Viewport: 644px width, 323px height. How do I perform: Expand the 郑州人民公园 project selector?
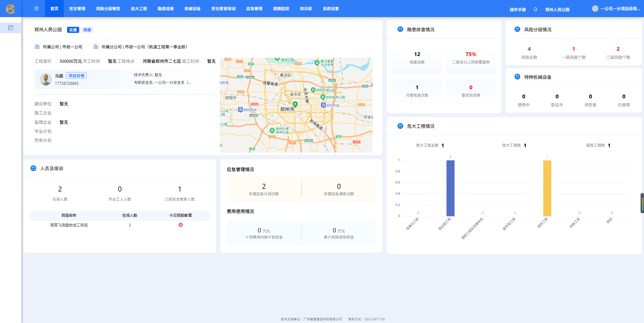557,10
